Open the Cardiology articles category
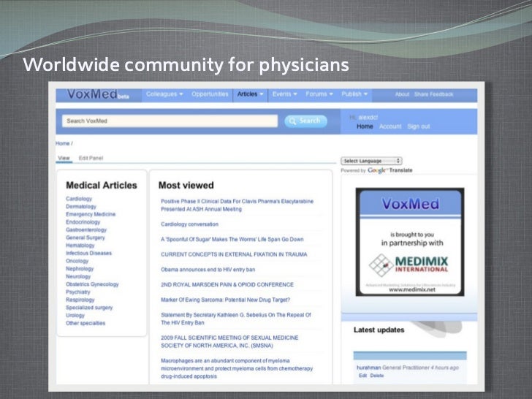 pos(79,199)
